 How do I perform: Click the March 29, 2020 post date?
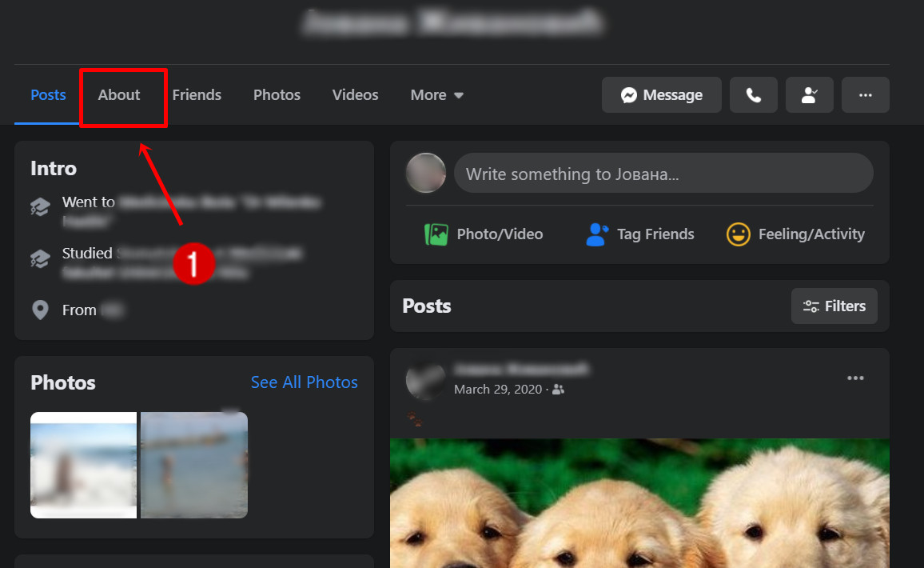coord(498,390)
